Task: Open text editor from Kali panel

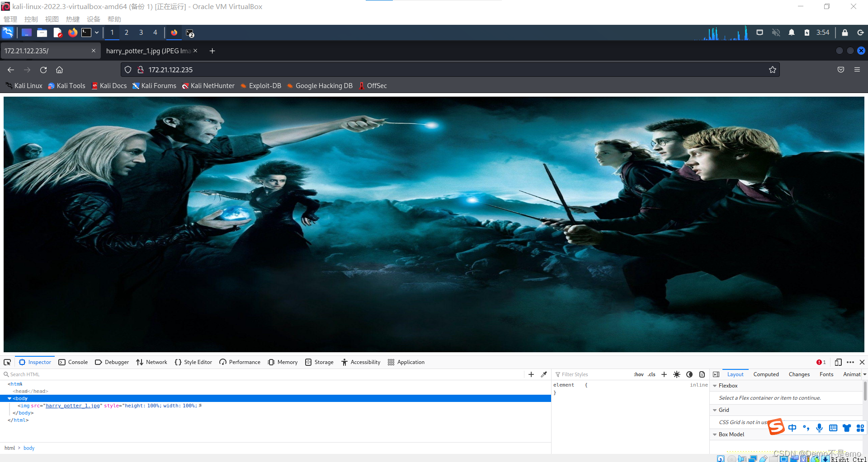Action: 57,33
